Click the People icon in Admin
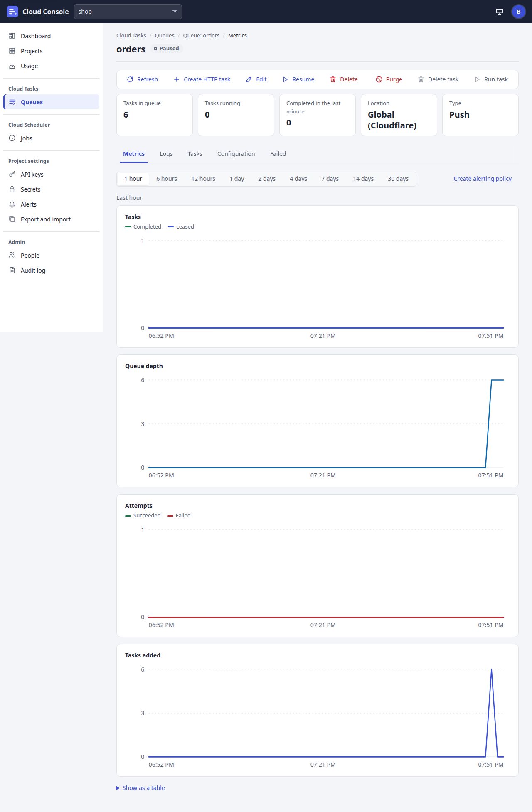532x812 pixels. tap(12, 256)
